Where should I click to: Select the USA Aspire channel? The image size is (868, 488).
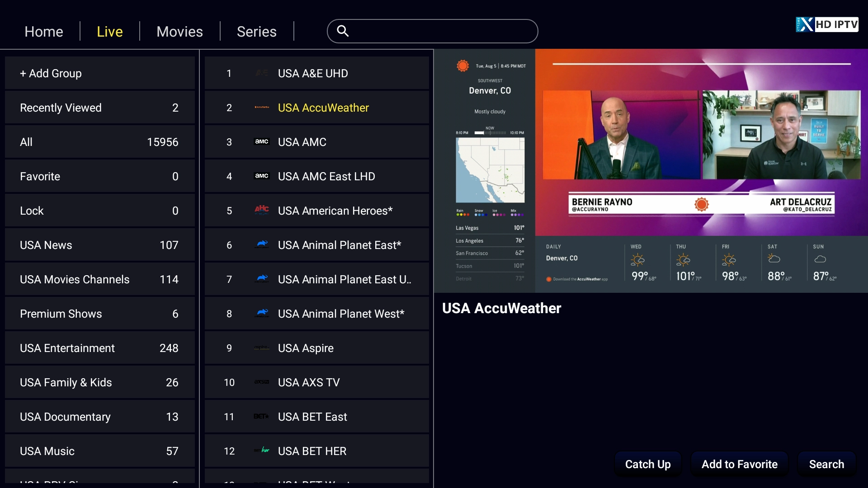pyautogui.click(x=316, y=348)
